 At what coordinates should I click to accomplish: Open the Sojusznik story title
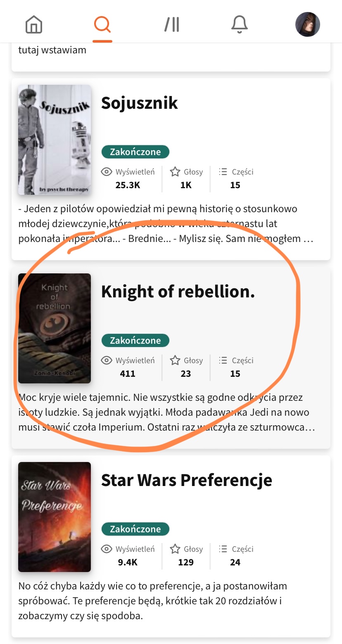(x=139, y=103)
